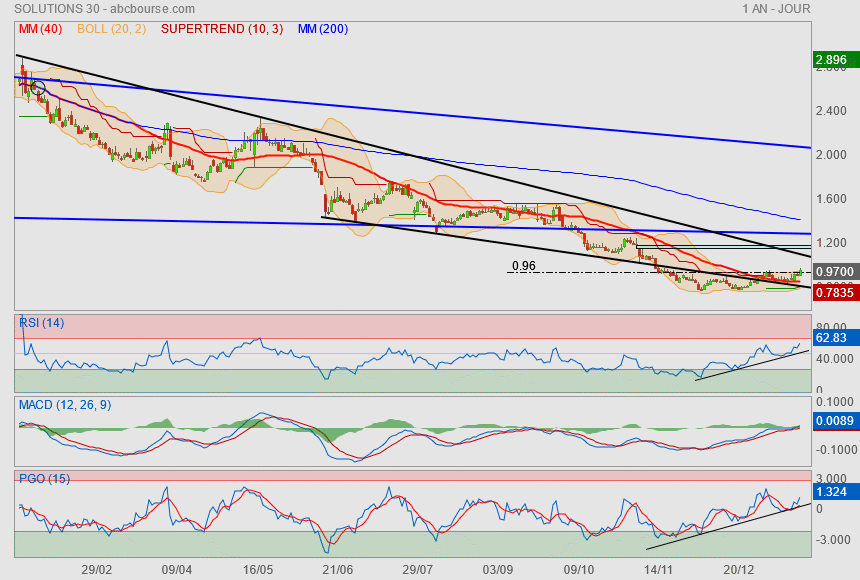Viewport: 860px width, 580px height.
Task: Click the RSI value tag 62.83
Action: point(833,338)
